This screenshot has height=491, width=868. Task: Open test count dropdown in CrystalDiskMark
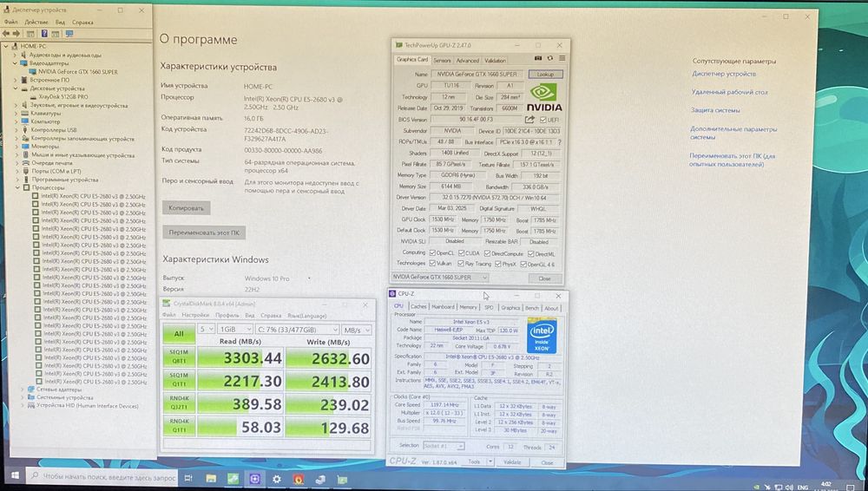(x=207, y=330)
